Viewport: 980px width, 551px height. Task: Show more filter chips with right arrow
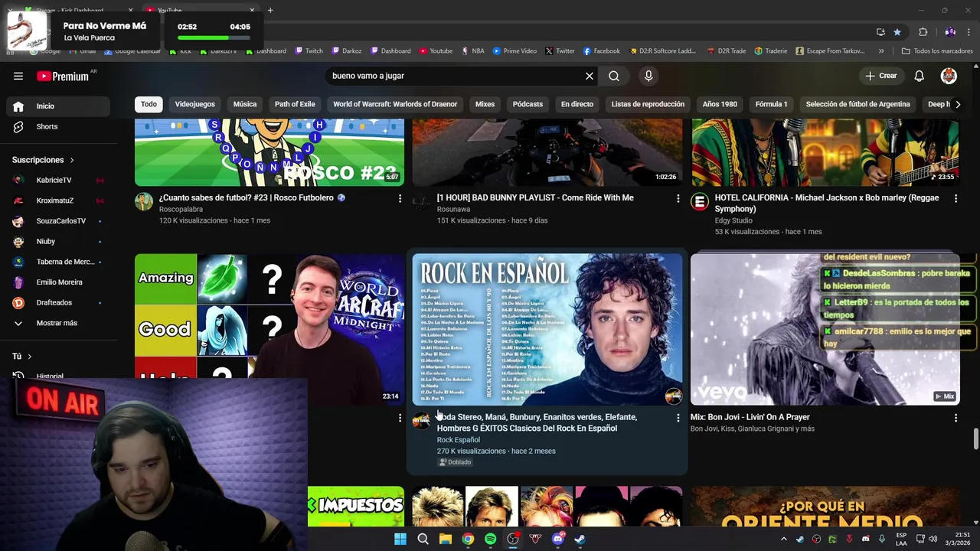coord(958,104)
